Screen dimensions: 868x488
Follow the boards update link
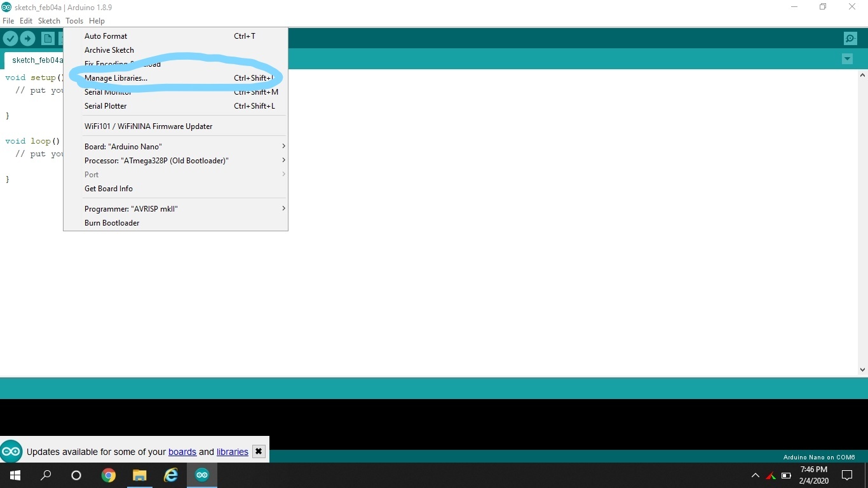pyautogui.click(x=182, y=452)
